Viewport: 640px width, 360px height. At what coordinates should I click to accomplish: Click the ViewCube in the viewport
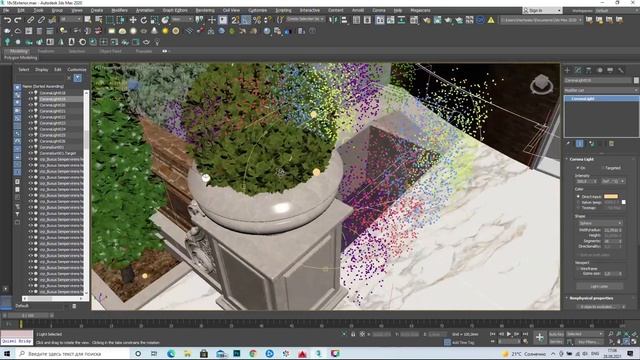(x=542, y=84)
